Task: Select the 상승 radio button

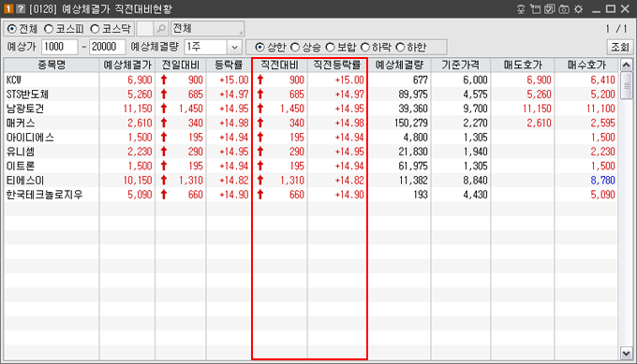Action: coord(295,48)
